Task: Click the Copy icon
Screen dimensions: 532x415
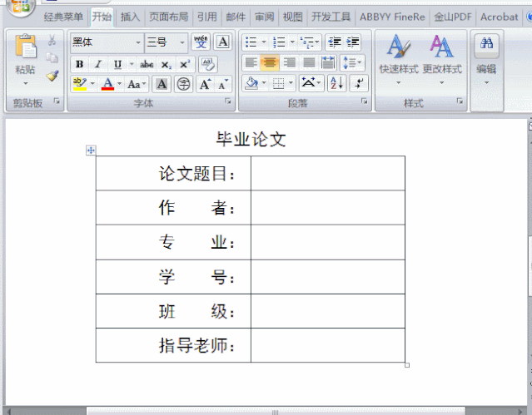Action: click(x=52, y=58)
